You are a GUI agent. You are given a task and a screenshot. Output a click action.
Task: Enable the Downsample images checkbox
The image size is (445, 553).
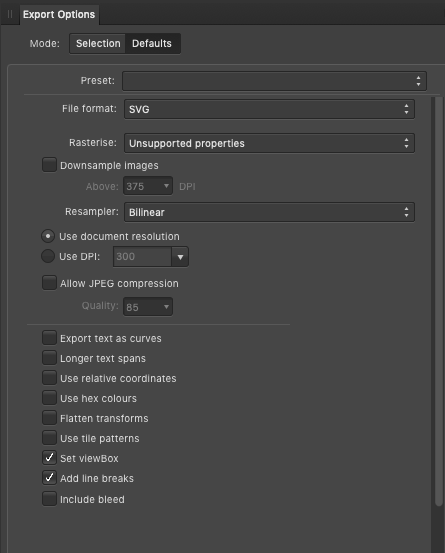point(49,165)
